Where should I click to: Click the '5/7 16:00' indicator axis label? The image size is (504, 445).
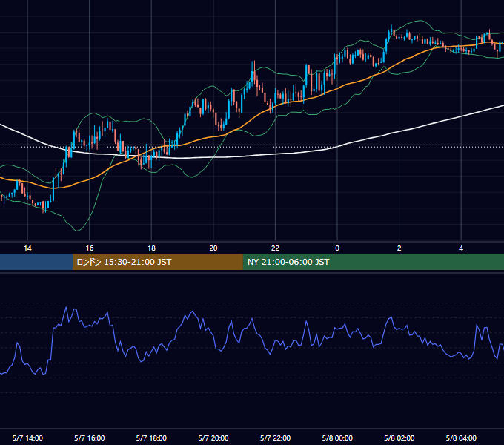(90, 438)
